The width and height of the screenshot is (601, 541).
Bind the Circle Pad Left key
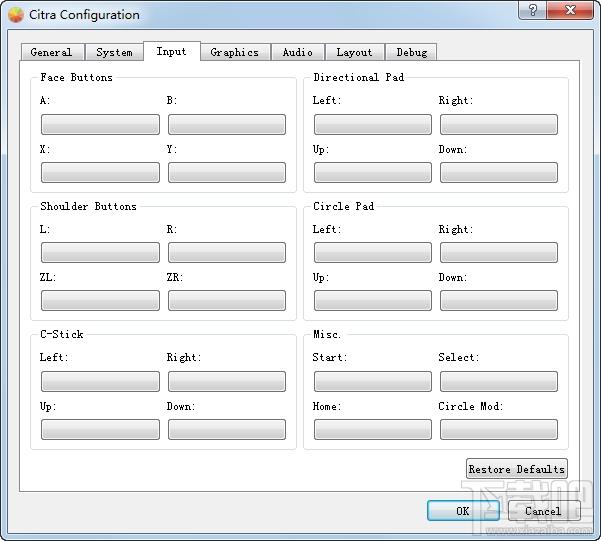point(373,252)
